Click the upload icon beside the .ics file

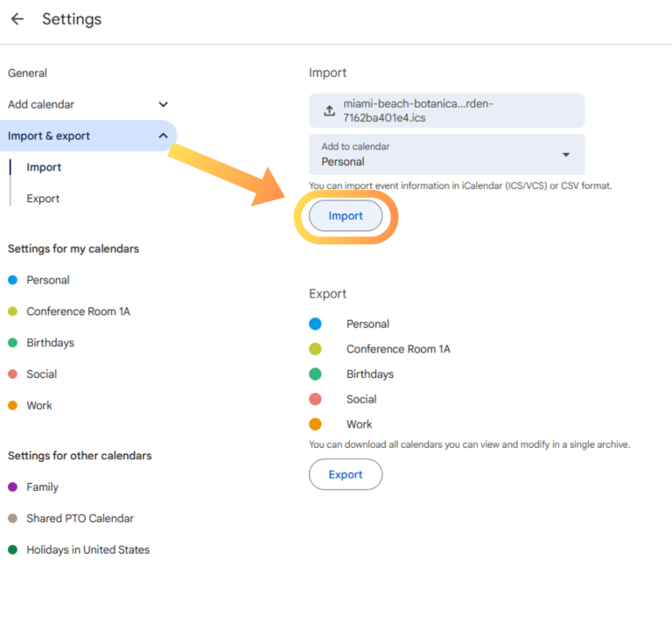(x=329, y=110)
